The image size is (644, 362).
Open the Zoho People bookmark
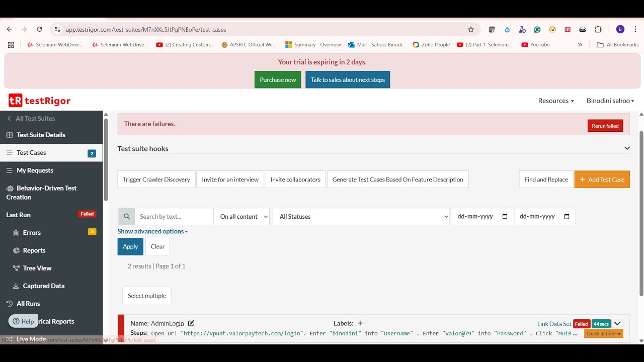click(x=431, y=45)
